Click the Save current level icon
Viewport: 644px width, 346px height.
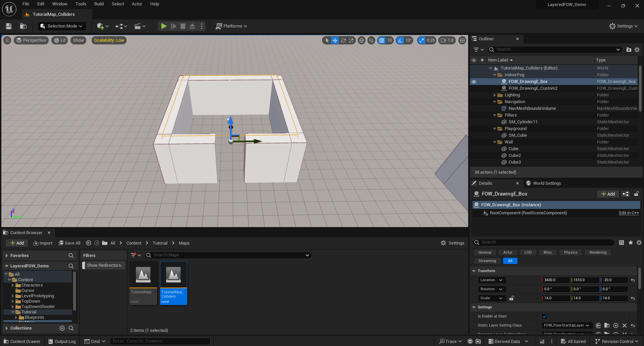coord(9,26)
